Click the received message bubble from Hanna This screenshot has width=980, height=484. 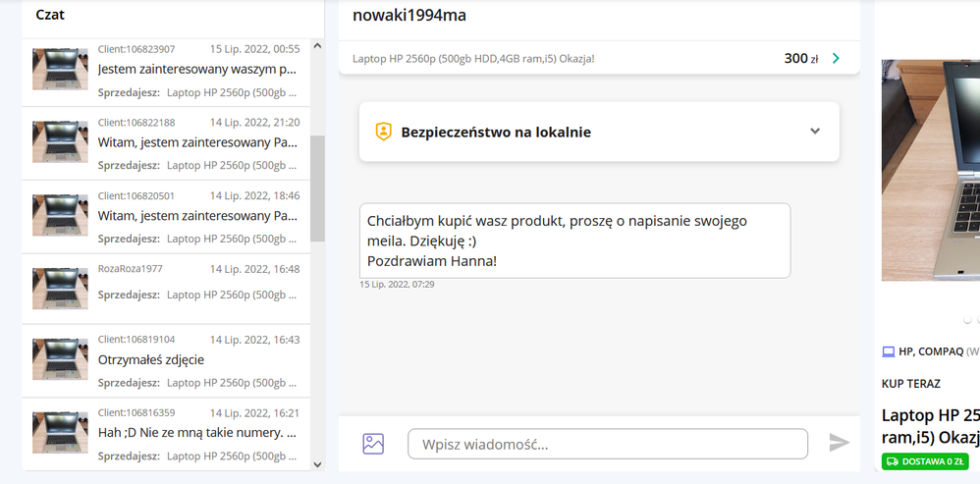(575, 241)
